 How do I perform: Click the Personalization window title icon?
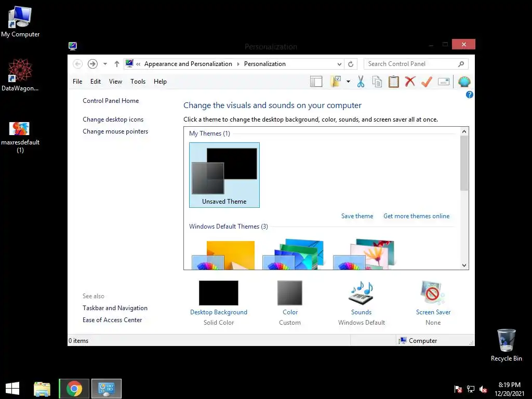tap(73, 46)
